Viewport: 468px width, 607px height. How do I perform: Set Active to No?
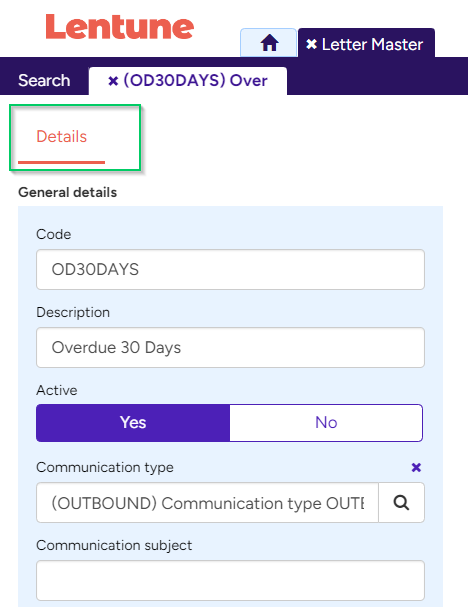click(326, 423)
